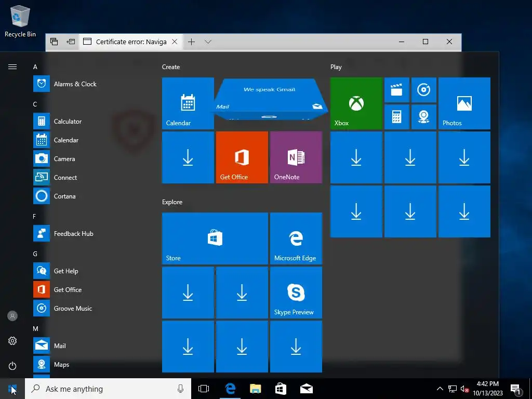Open the Xbox tile

tap(356, 103)
